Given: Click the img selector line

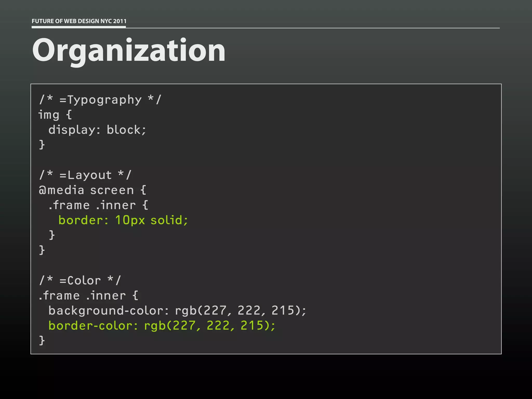Looking at the screenshot, I should point(55,115).
